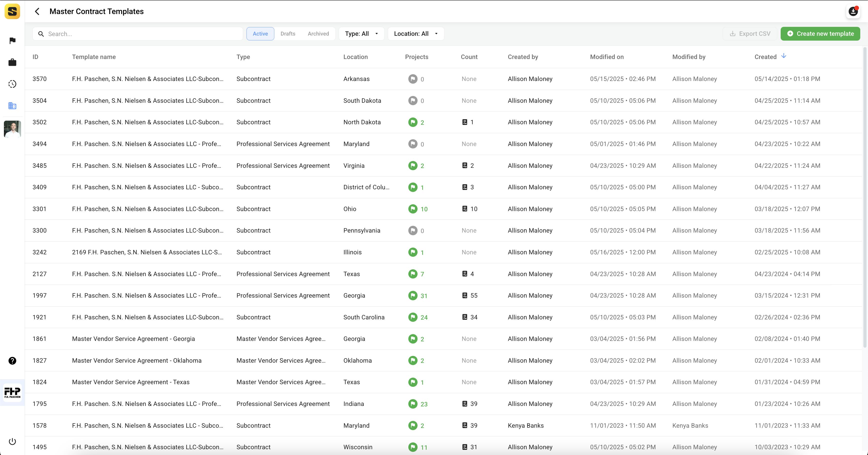Expand the Location: All dropdown
The height and width of the screenshot is (455, 868).
coord(416,34)
